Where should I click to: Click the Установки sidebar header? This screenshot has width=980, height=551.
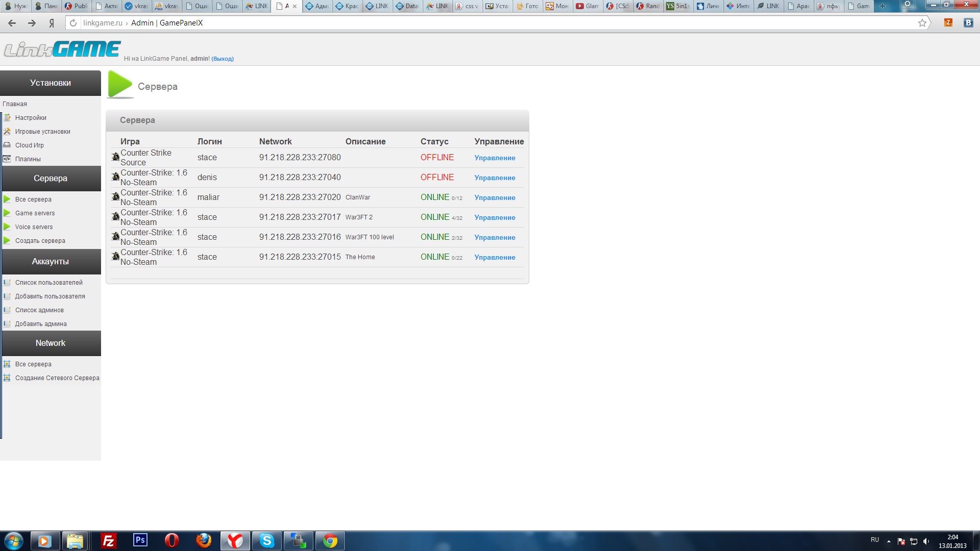(x=51, y=83)
